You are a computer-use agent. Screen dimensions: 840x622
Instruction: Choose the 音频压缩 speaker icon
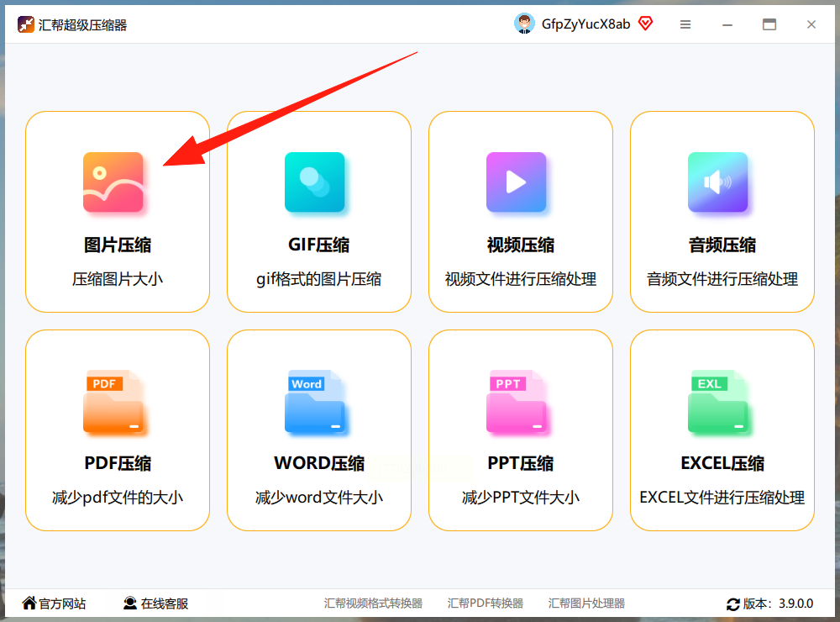[x=718, y=182]
